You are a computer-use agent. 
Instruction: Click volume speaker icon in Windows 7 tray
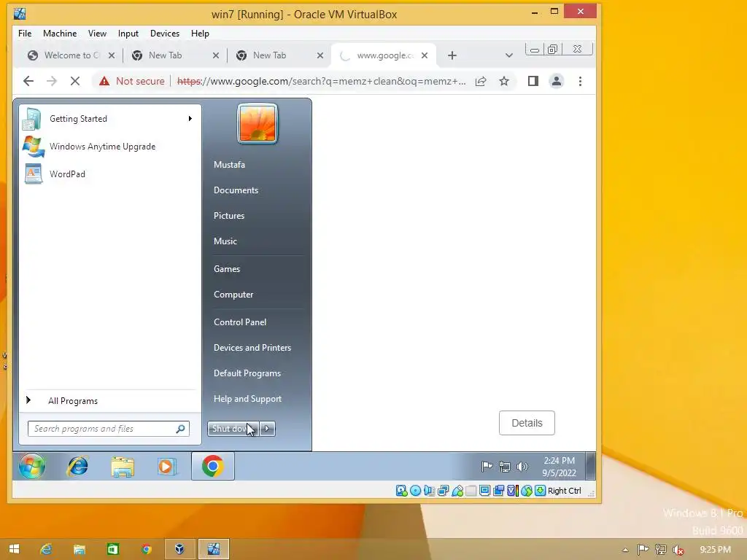522,467
